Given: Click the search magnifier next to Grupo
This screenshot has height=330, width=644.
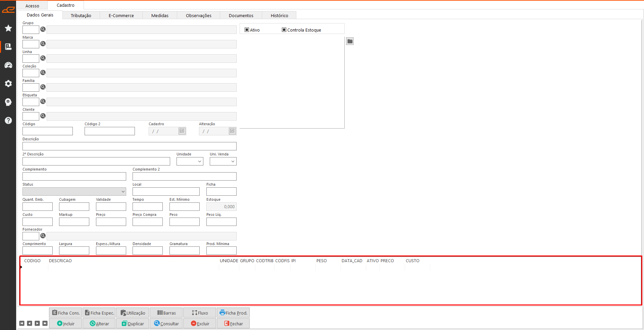Looking at the screenshot, I should pos(43,30).
